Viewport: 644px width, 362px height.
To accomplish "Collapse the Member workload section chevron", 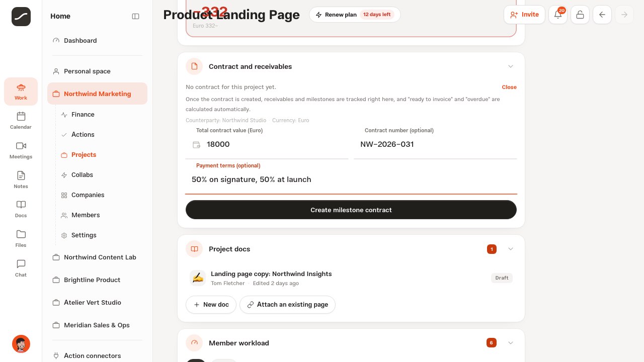I will 511,343.
